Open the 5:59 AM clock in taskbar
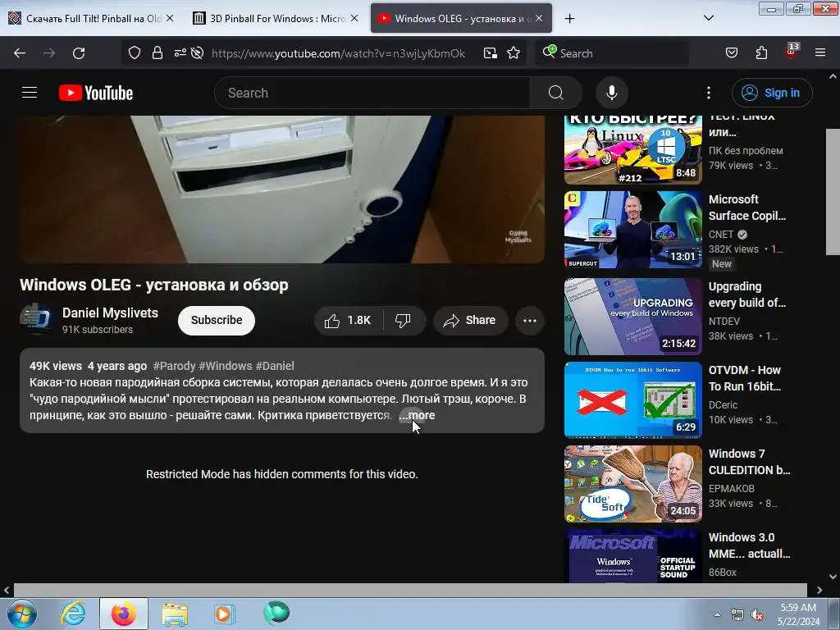 [798, 614]
